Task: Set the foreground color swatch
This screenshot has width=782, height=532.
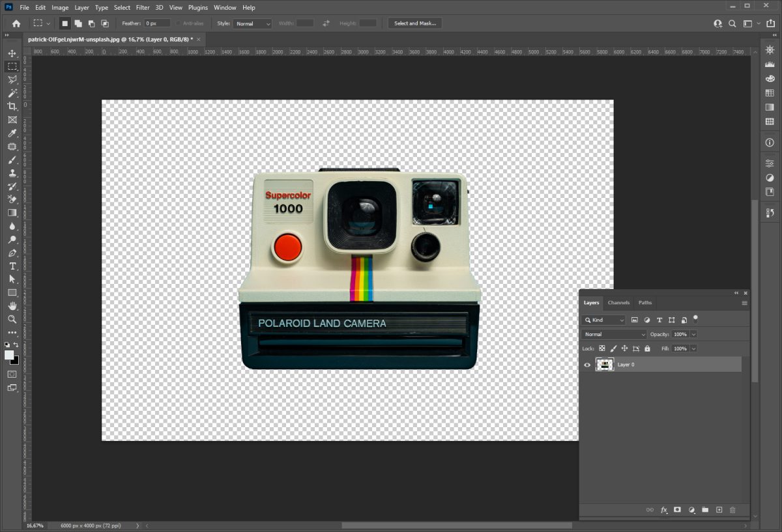Action: tap(9, 354)
